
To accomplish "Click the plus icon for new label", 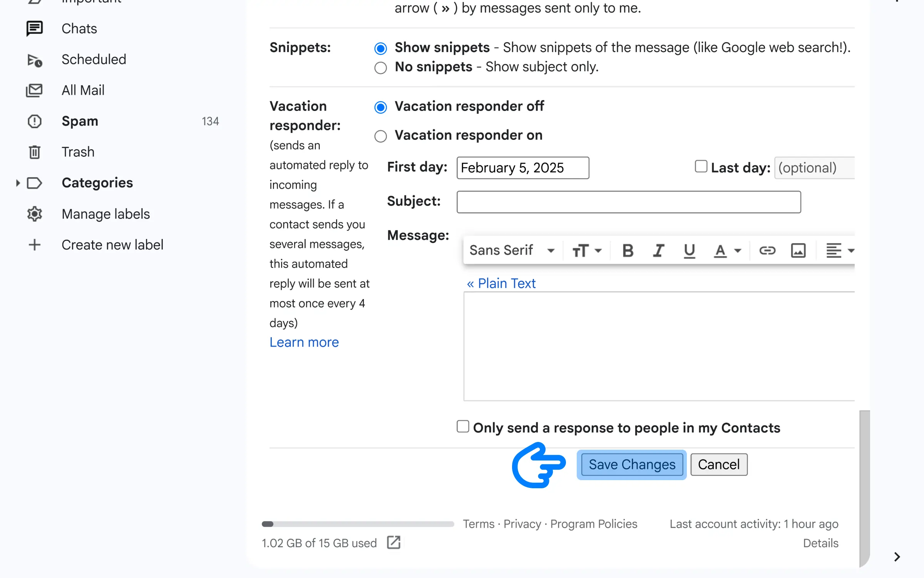I will pyautogui.click(x=35, y=245).
